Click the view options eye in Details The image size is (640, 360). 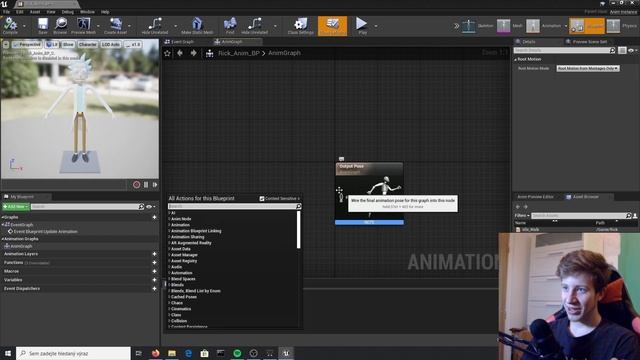point(632,50)
